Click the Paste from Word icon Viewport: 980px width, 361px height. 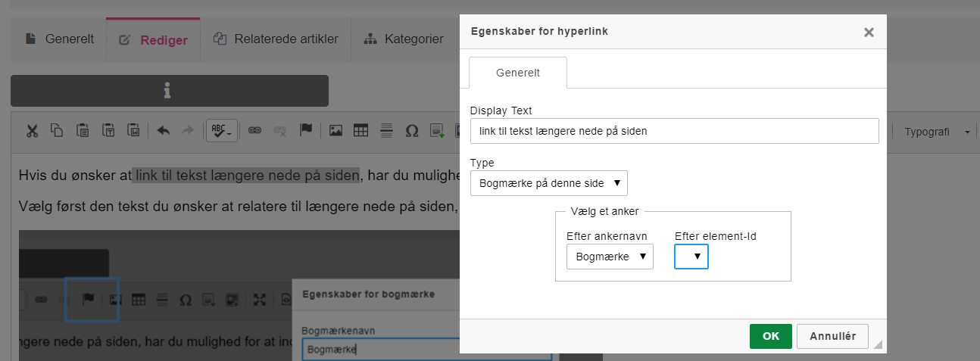tap(134, 130)
